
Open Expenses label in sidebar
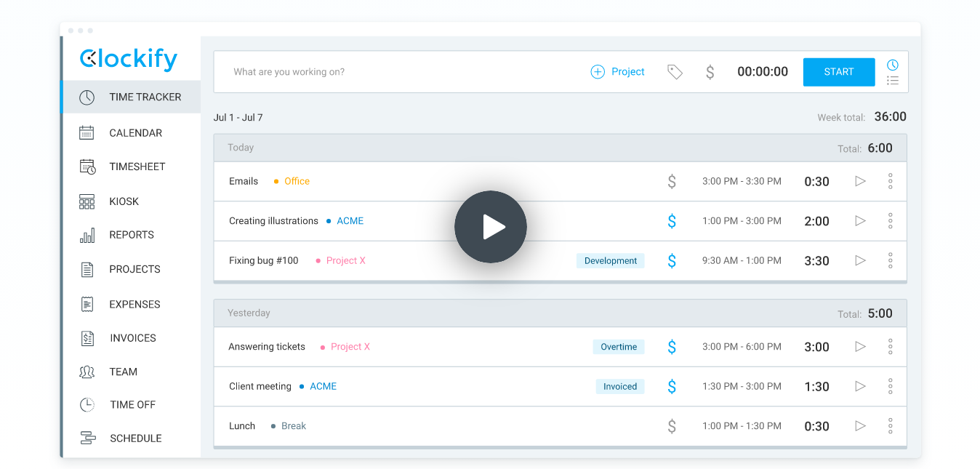pos(135,304)
